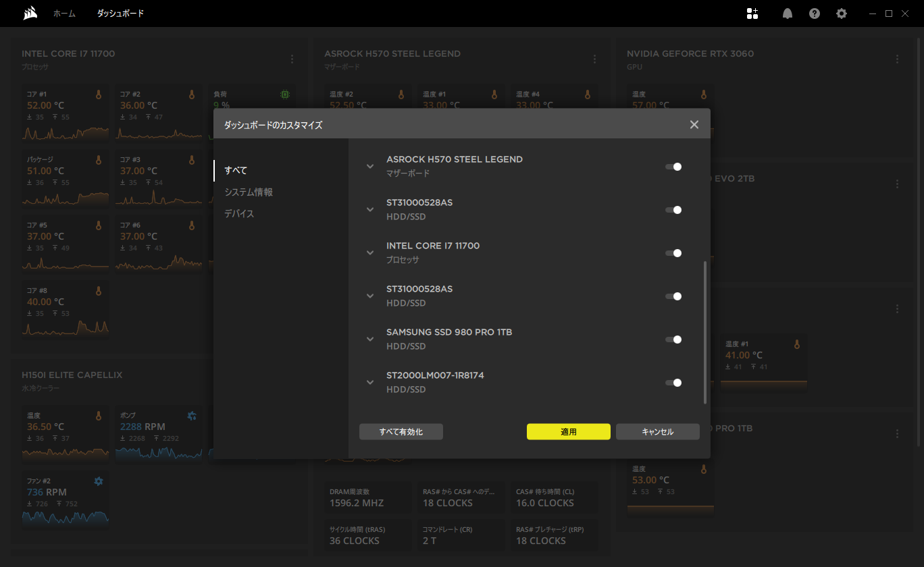Click the 36 CLOCKS tRAS value

pos(355,541)
